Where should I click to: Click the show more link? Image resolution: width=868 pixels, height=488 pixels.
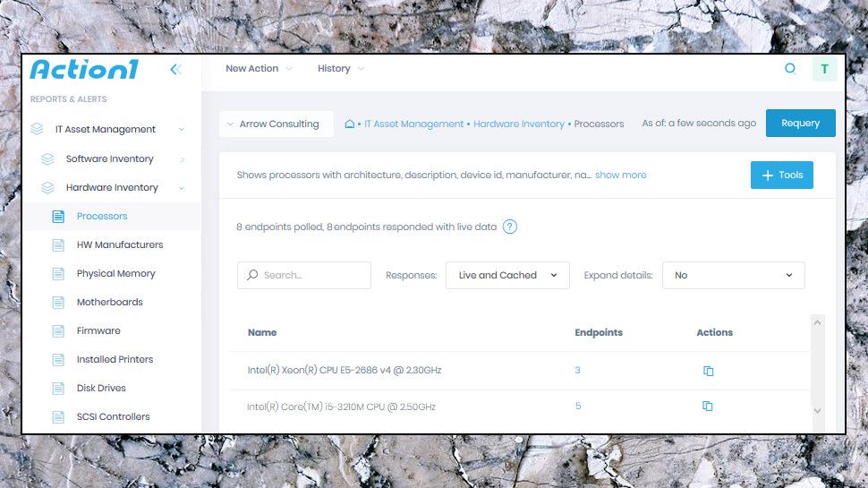click(x=620, y=176)
